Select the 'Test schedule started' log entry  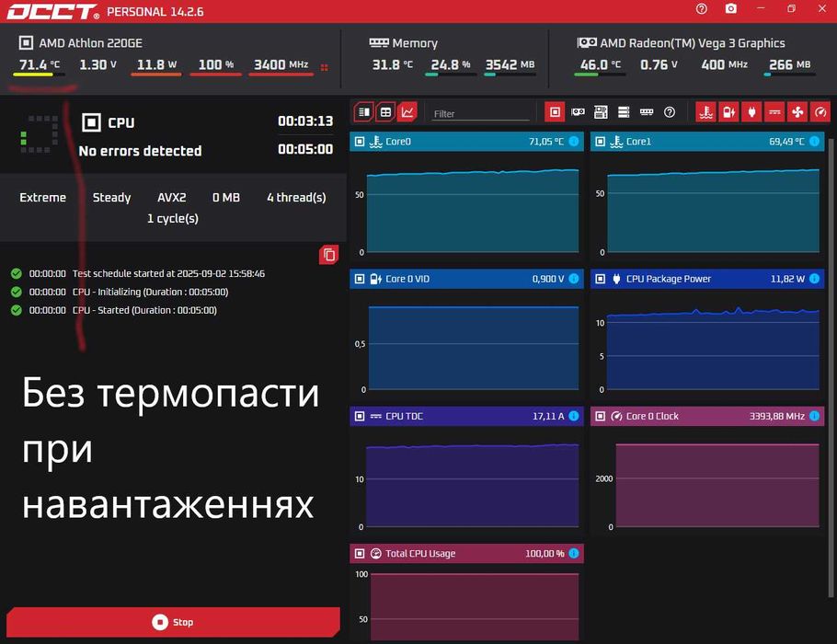138,273
